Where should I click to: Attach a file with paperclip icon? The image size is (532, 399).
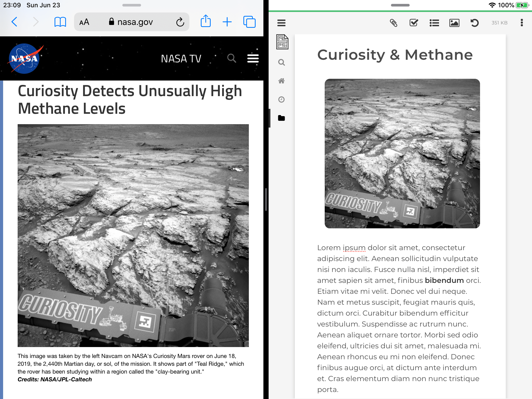tap(394, 23)
